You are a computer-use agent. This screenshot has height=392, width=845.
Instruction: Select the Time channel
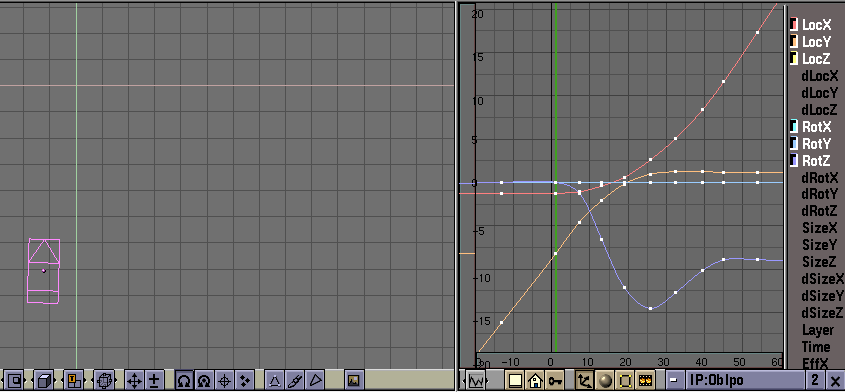[816, 347]
